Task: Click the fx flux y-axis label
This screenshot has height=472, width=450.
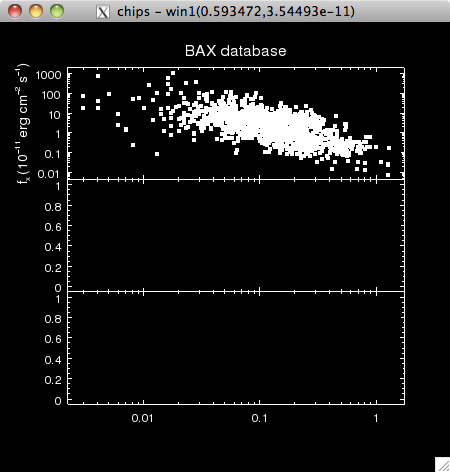Action: pos(23,123)
